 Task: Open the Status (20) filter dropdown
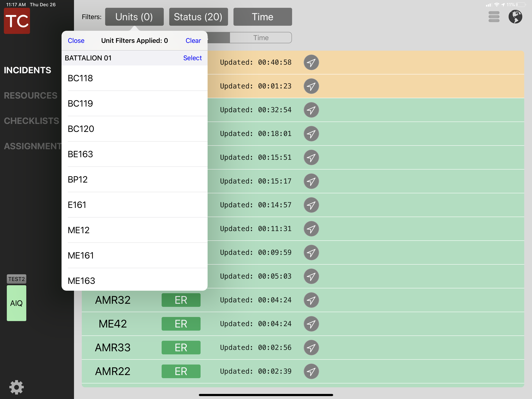(x=198, y=17)
